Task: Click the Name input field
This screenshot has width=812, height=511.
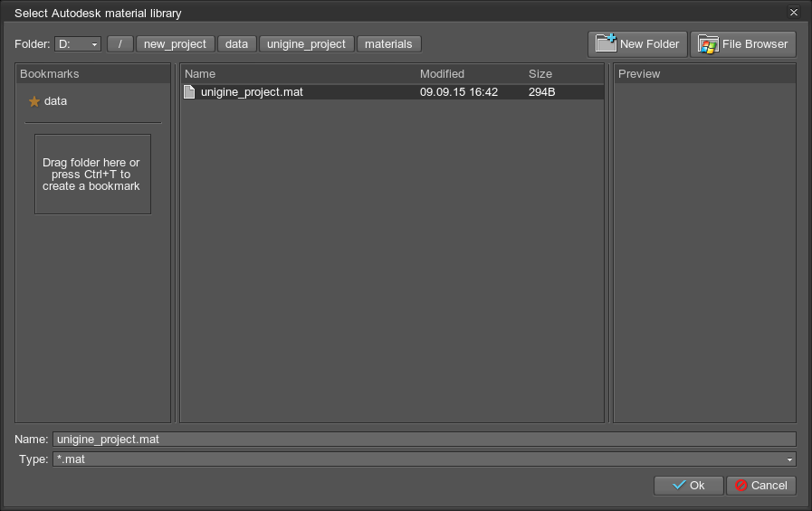Action: point(424,440)
